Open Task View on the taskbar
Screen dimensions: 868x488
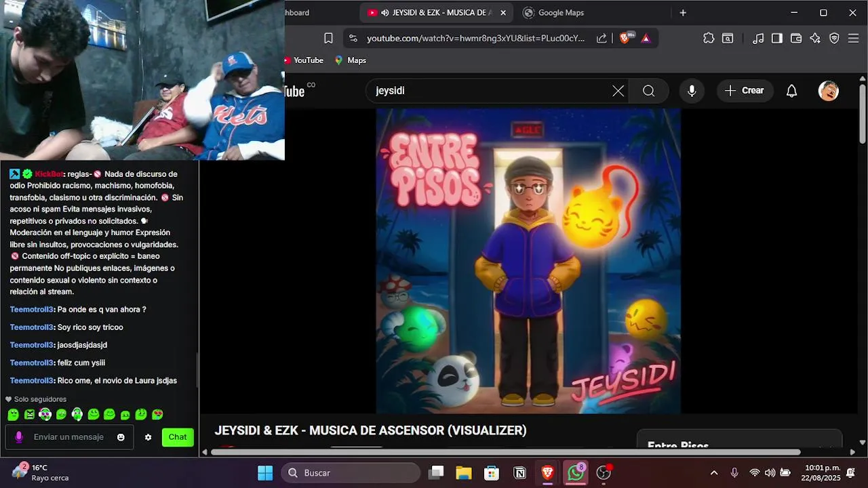[x=436, y=472]
